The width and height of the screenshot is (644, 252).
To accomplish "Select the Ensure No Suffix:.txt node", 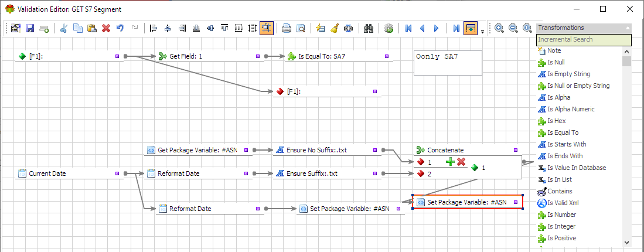I will (327, 150).
